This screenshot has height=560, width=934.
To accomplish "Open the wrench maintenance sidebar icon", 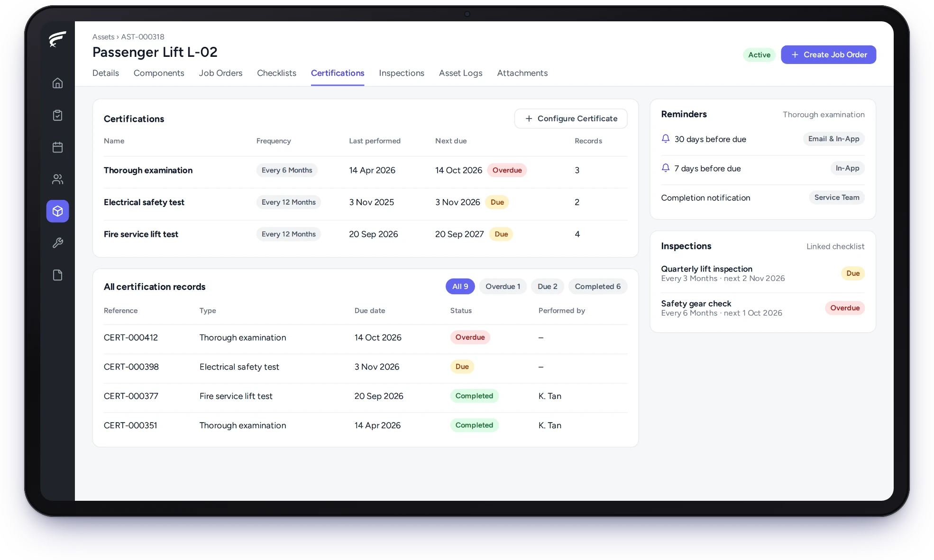I will click(x=57, y=243).
